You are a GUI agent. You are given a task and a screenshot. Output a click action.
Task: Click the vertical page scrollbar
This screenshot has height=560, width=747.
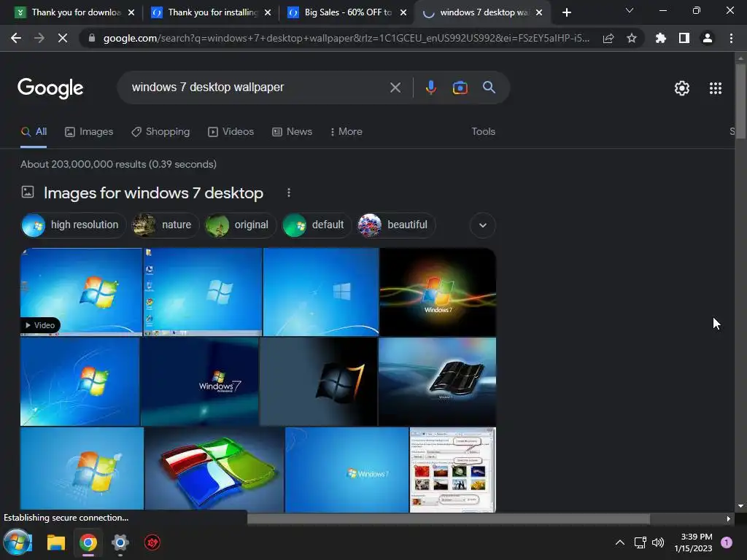(x=740, y=100)
